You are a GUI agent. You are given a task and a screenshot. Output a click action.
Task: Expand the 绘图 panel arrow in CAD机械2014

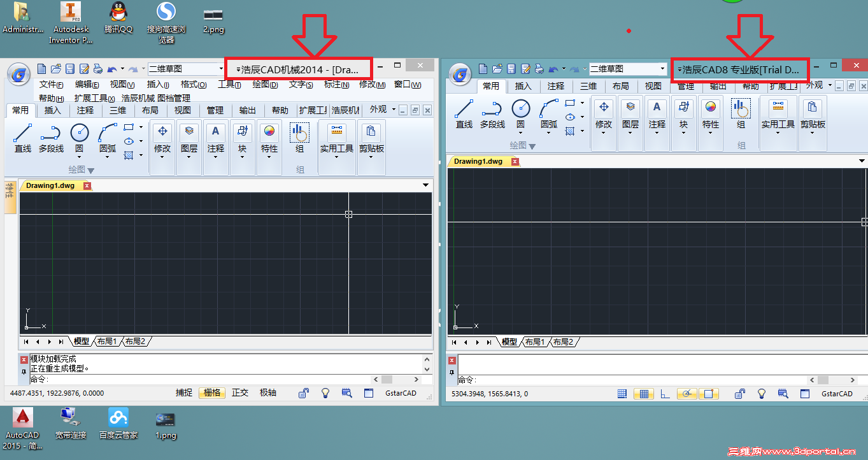[90, 170]
